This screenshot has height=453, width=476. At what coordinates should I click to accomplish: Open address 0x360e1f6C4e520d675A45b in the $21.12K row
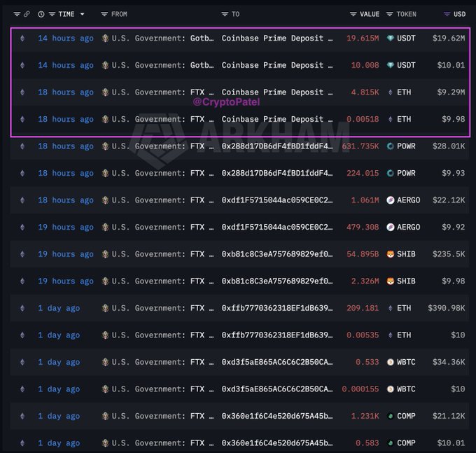277,417
